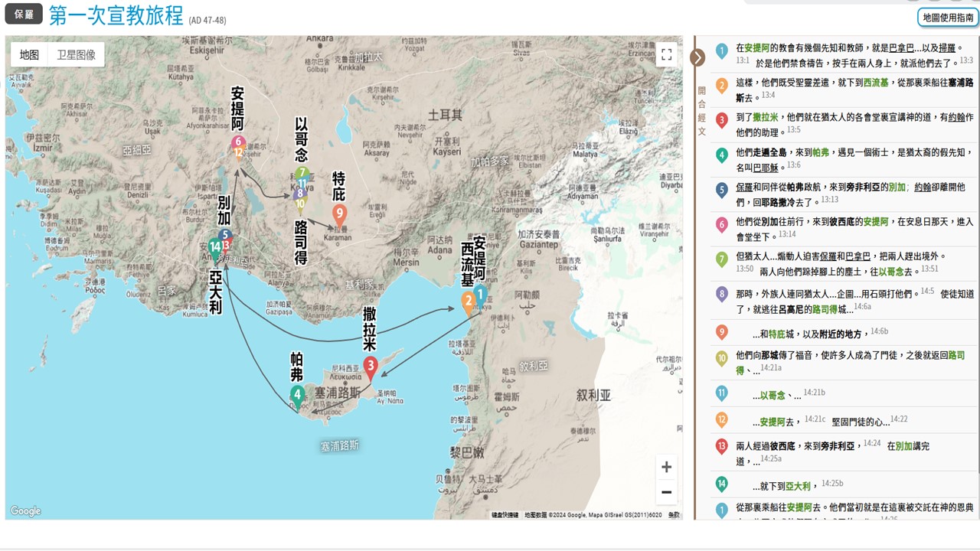Zoom in on the map
Viewport: 980px width, 551px height.
point(666,468)
